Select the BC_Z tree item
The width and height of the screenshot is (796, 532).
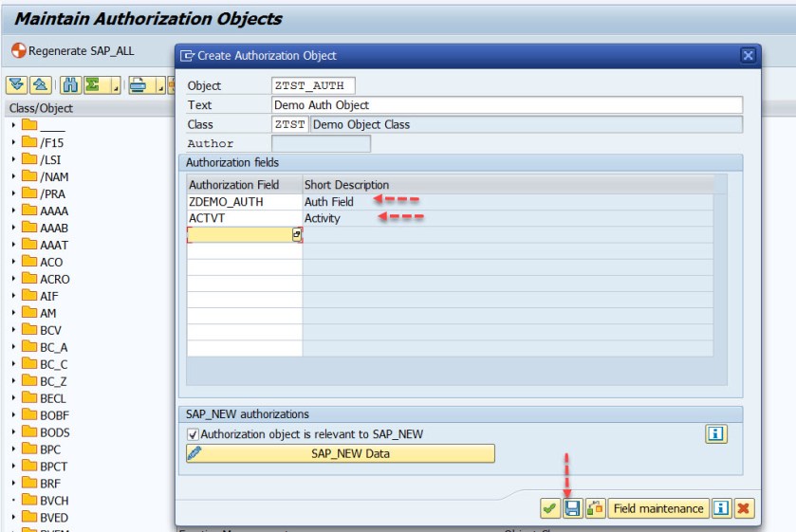coord(53,381)
